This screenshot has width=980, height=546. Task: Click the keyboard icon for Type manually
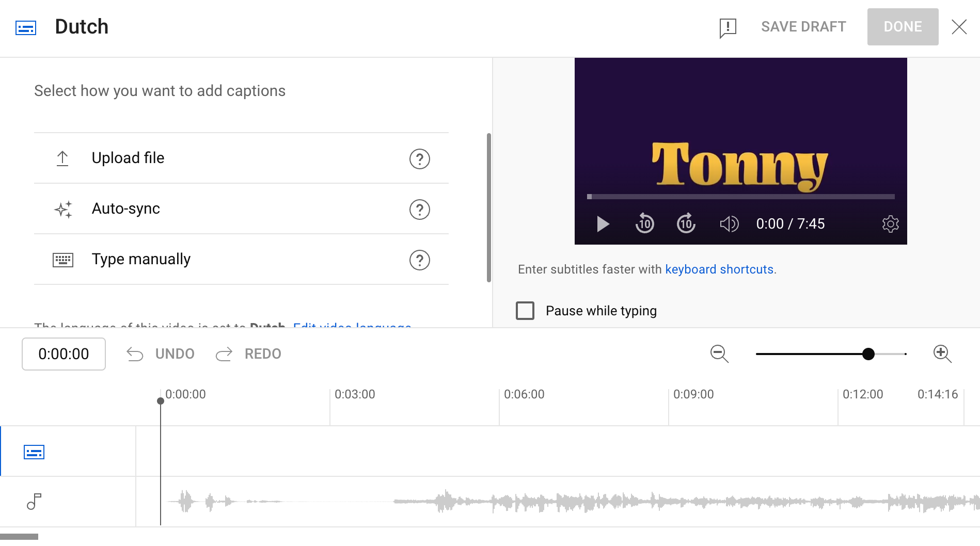tap(63, 260)
